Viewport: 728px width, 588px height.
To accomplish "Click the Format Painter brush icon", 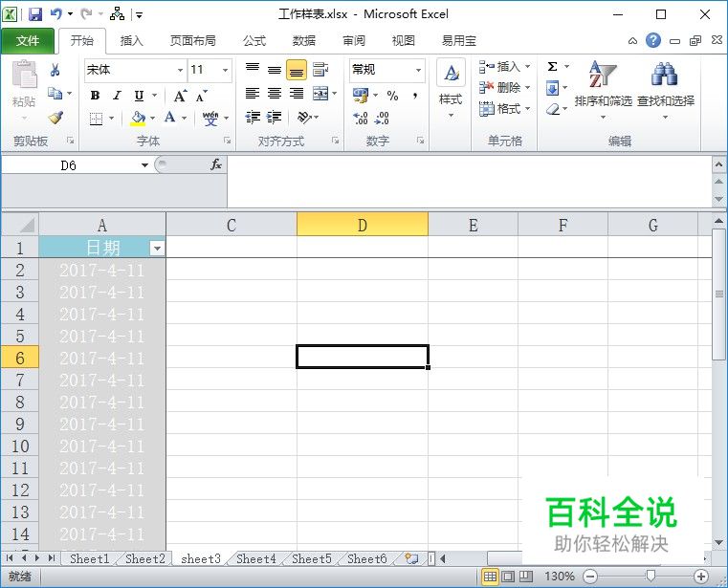I will point(55,118).
